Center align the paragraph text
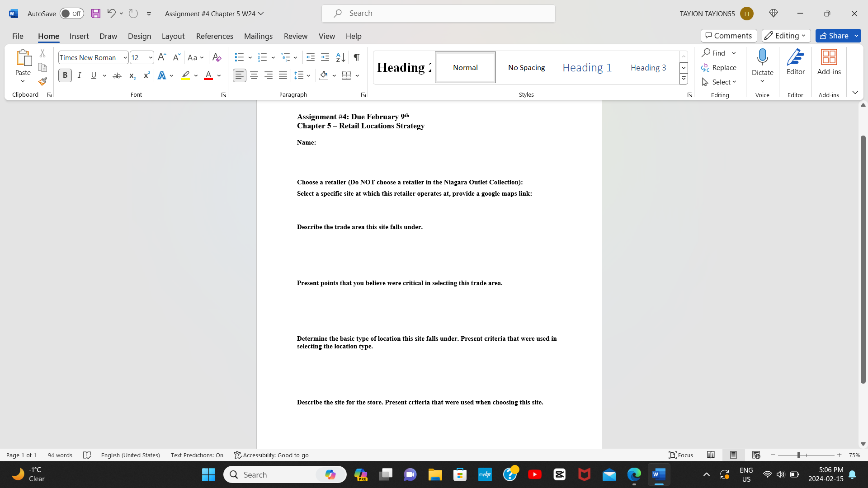 tap(254, 75)
